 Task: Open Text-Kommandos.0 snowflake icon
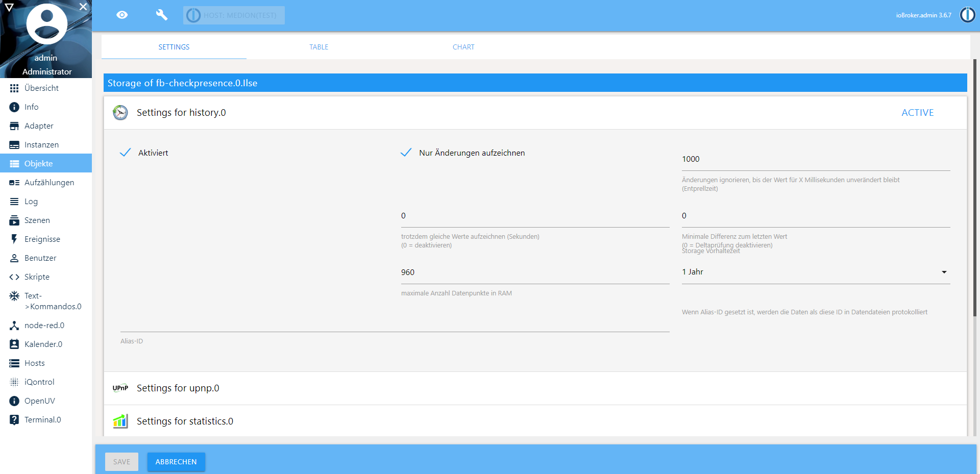[x=14, y=296]
